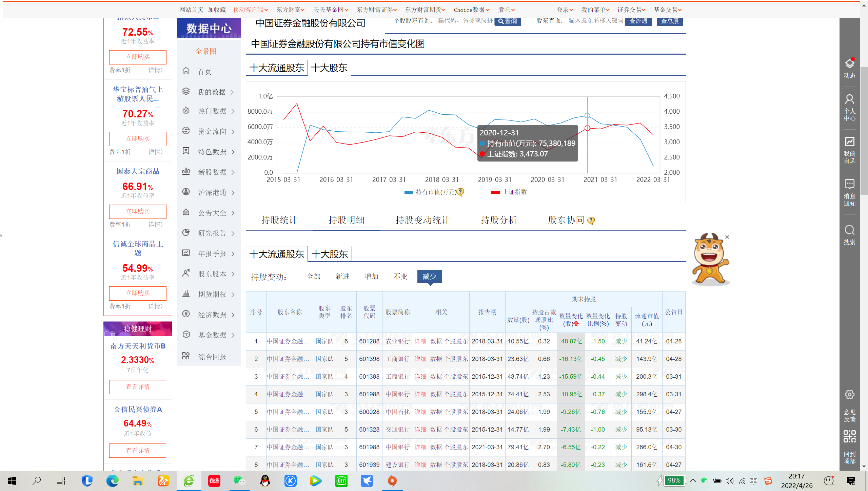Click the 我的数据 layers icon
Screen dimensions: 868x491
tap(186, 91)
